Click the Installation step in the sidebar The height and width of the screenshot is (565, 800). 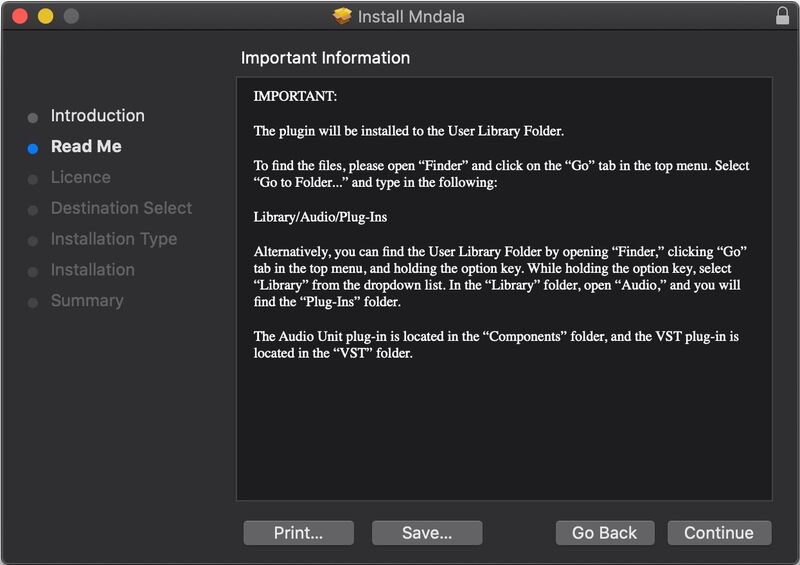(x=92, y=271)
